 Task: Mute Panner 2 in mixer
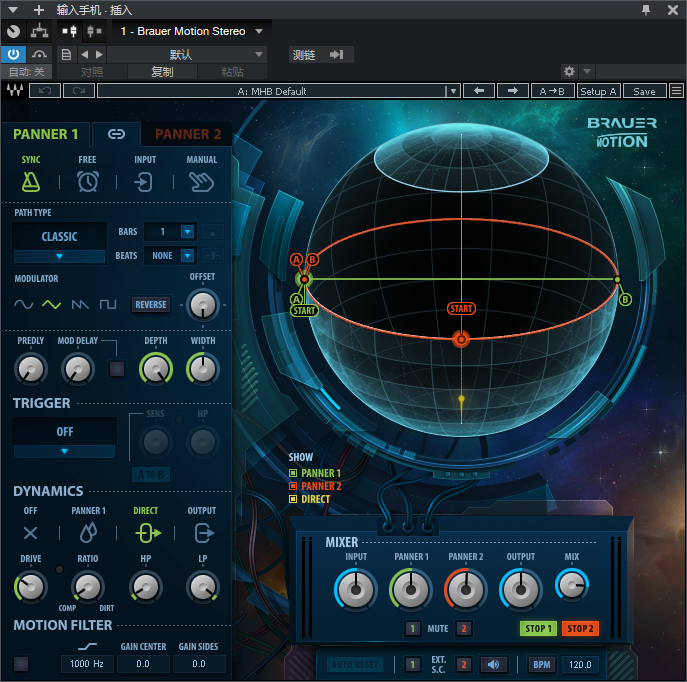click(x=464, y=629)
